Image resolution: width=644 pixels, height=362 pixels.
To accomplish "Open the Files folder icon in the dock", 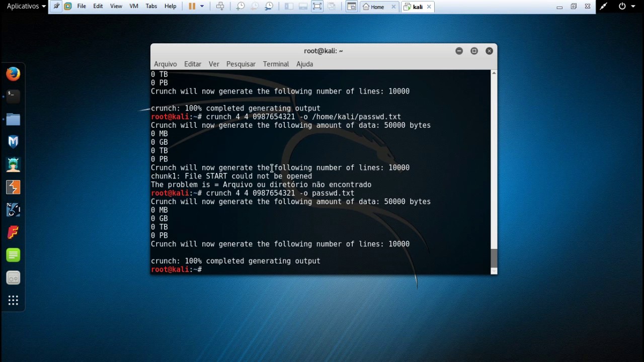I will pos(13,120).
